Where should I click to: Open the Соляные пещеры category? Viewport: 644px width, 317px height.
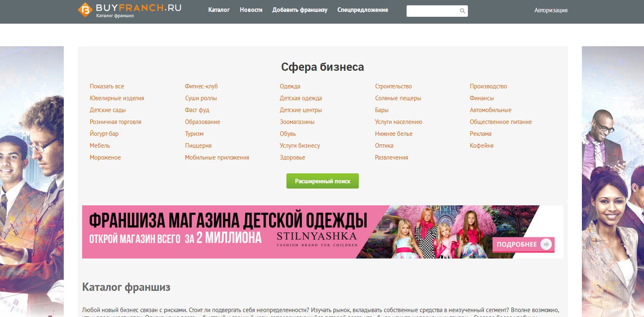click(398, 98)
